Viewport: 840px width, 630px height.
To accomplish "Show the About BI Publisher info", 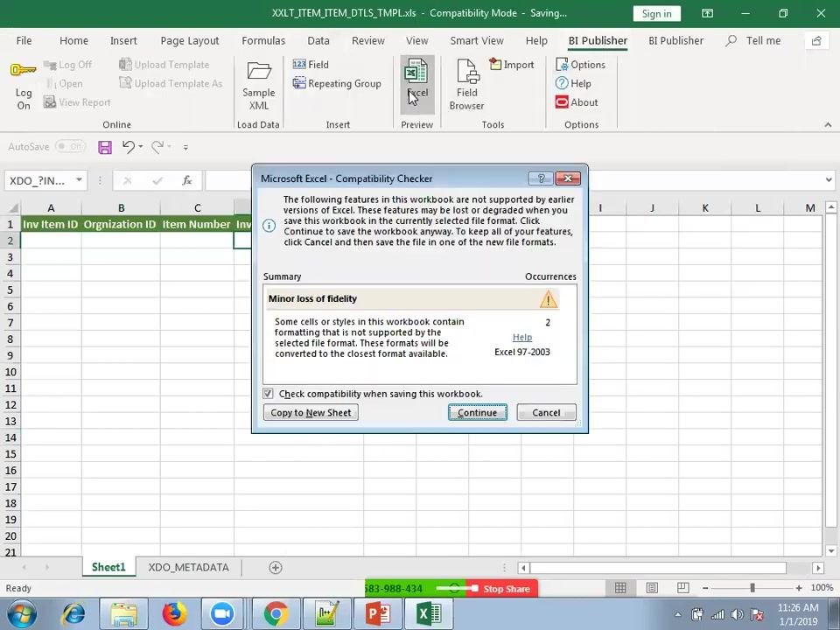I will 577,102.
